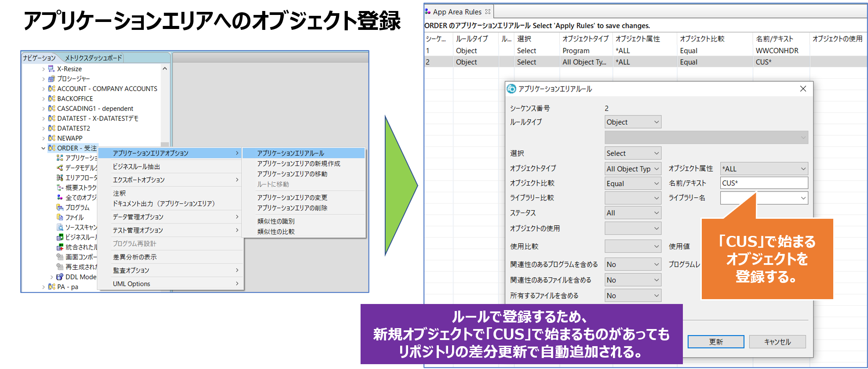Click the 再生成された node icon
This screenshot has width=868, height=369.
click(60, 267)
